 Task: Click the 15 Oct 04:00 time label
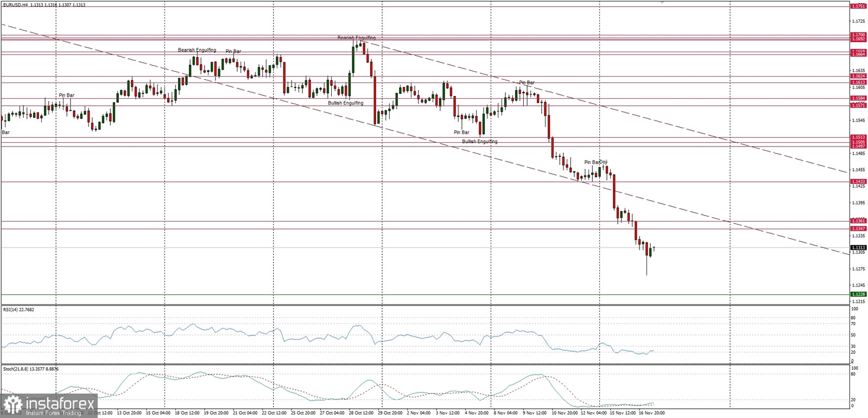pos(157,413)
